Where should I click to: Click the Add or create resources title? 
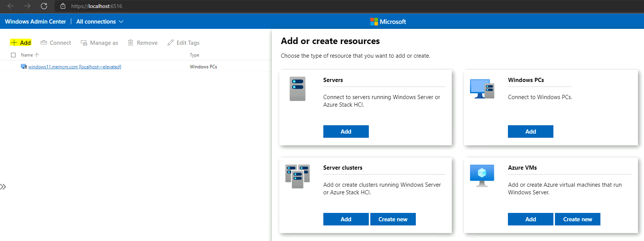pos(330,41)
